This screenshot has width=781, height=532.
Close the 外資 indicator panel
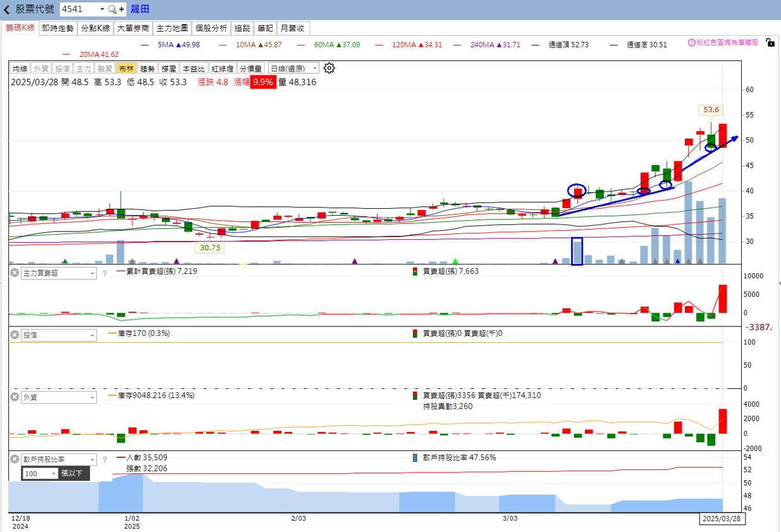(x=15, y=397)
